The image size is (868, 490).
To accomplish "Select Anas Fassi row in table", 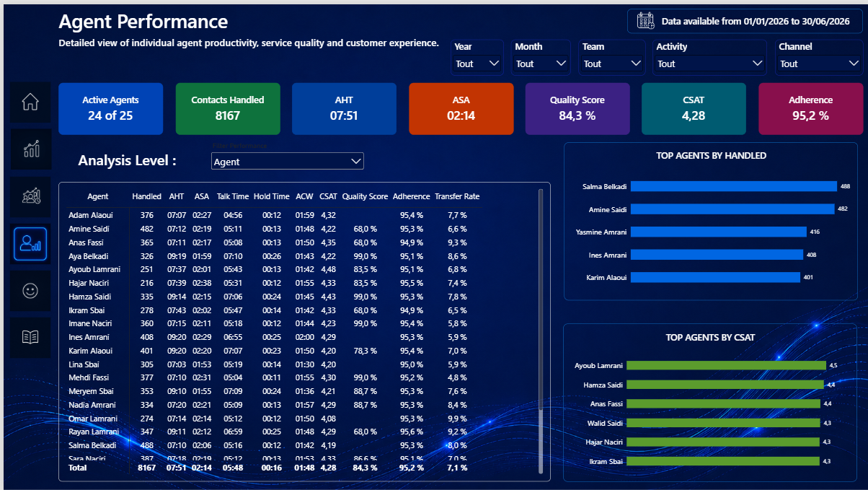I will tap(274, 242).
